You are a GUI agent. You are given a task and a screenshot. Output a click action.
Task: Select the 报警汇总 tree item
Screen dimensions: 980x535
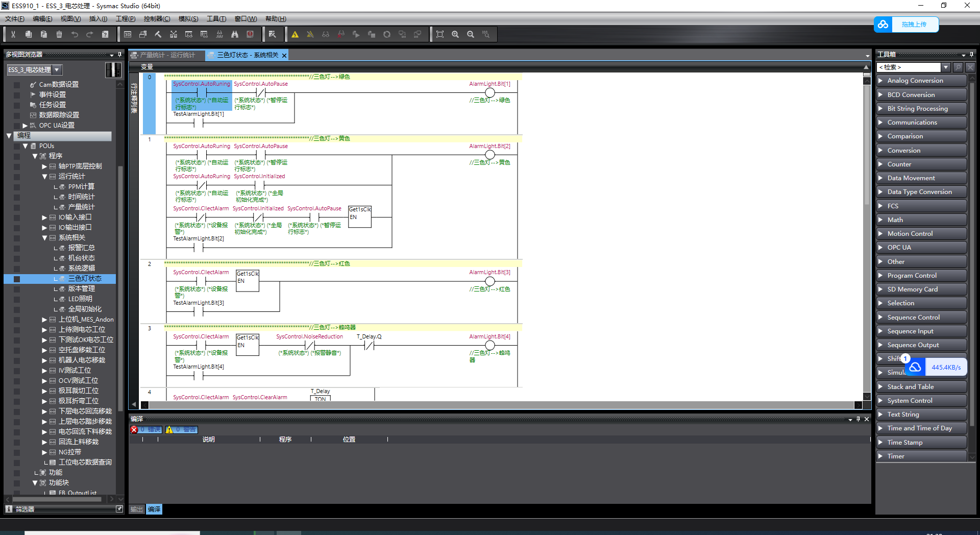[81, 248]
